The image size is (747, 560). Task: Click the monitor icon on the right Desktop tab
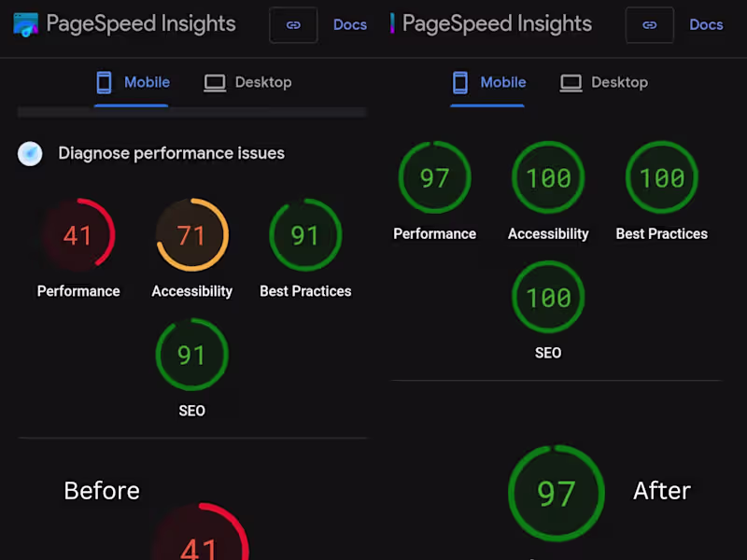click(570, 82)
